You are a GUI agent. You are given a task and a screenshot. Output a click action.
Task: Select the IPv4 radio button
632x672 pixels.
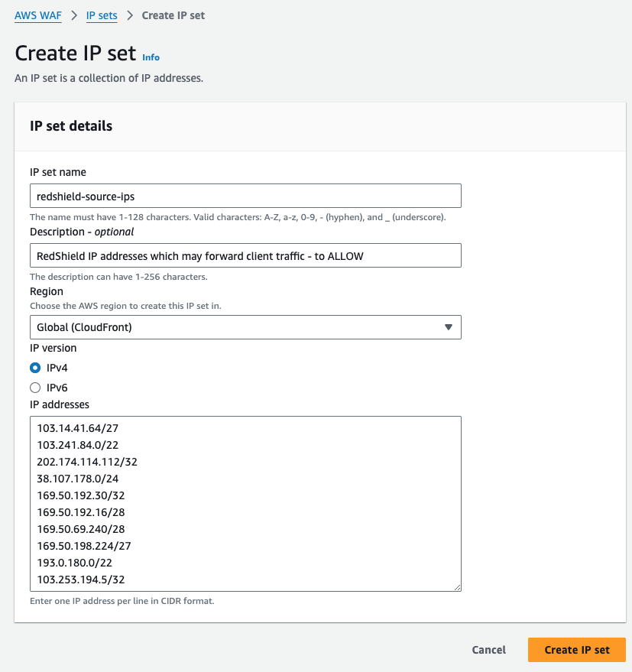point(35,368)
